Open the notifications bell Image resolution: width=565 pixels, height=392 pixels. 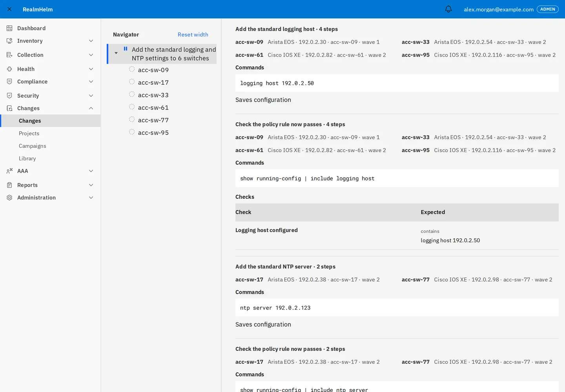[448, 9]
